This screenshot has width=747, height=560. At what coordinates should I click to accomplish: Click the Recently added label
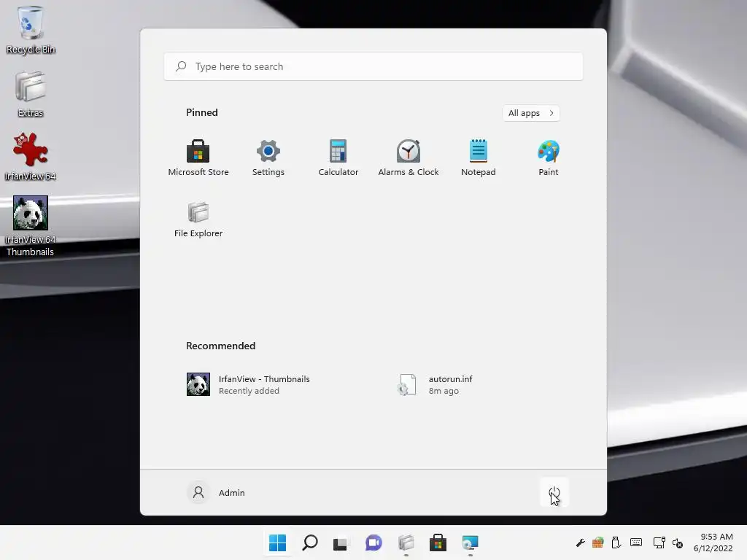pyautogui.click(x=249, y=391)
